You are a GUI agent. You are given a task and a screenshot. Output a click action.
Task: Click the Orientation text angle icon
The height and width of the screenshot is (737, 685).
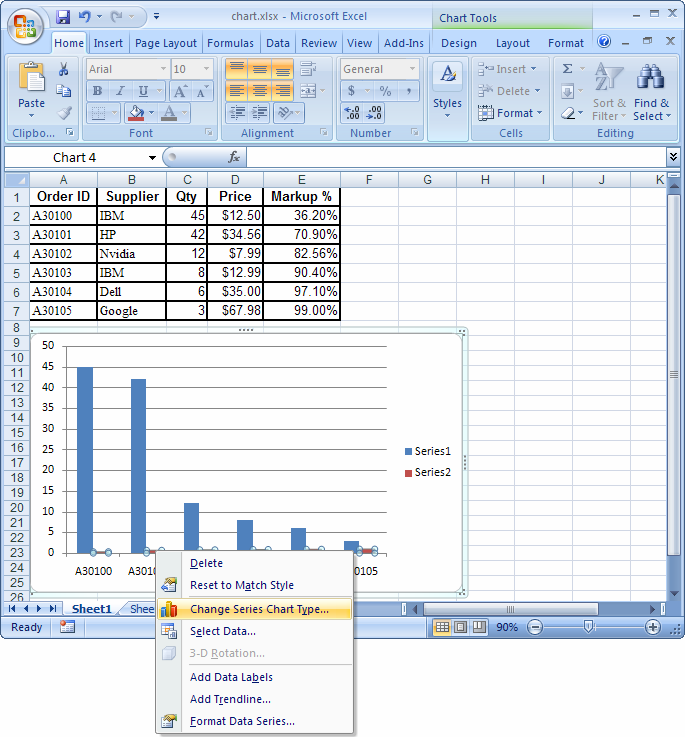(x=285, y=113)
